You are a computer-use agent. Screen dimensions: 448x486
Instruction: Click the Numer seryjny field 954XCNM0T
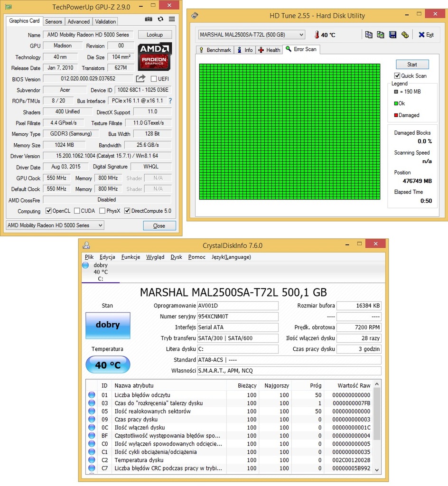coord(238,317)
